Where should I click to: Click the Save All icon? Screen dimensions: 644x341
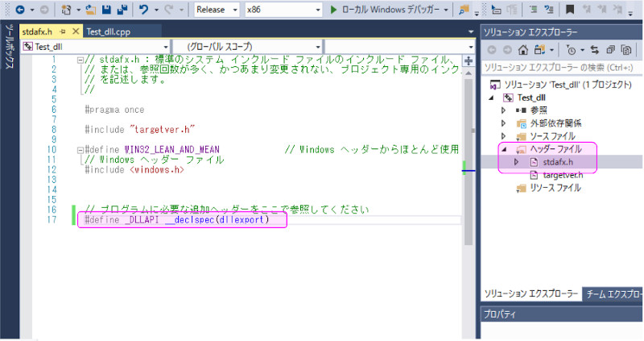122,9
